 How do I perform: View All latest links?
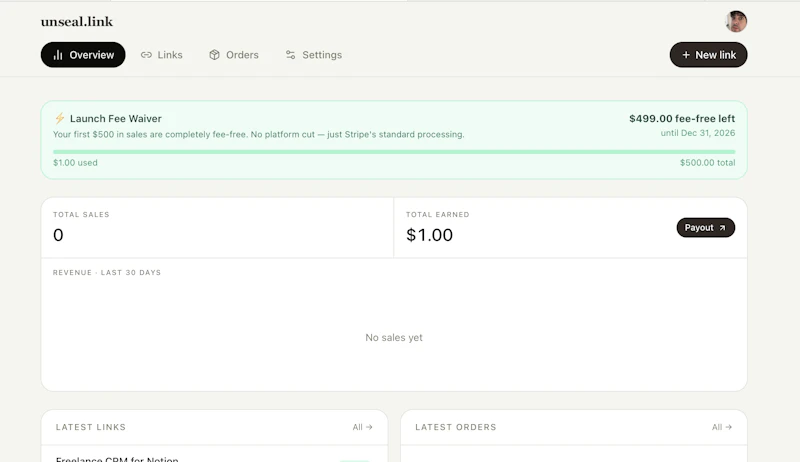362,427
